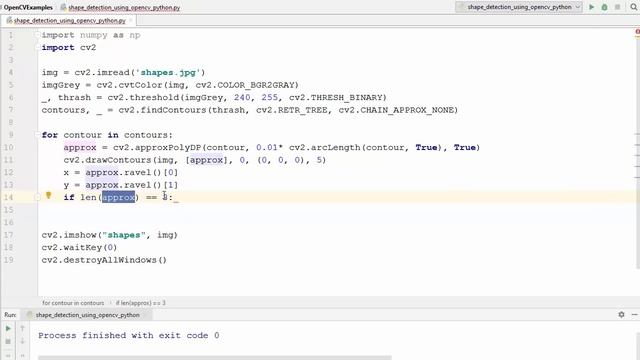Click 'cv2.destroyAllWindows()' on line 19
Viewport: 640px width, 360px height.
[x=104, y=260]
